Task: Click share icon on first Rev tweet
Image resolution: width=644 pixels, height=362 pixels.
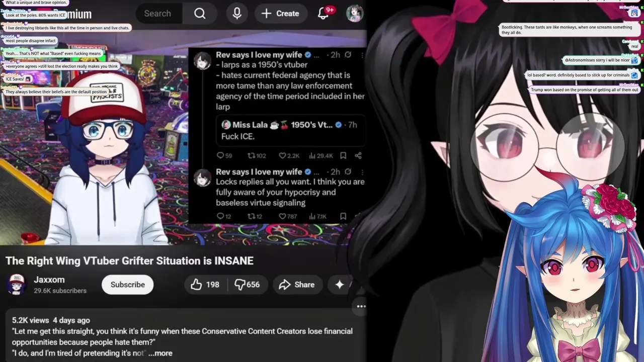Action: 358,156
